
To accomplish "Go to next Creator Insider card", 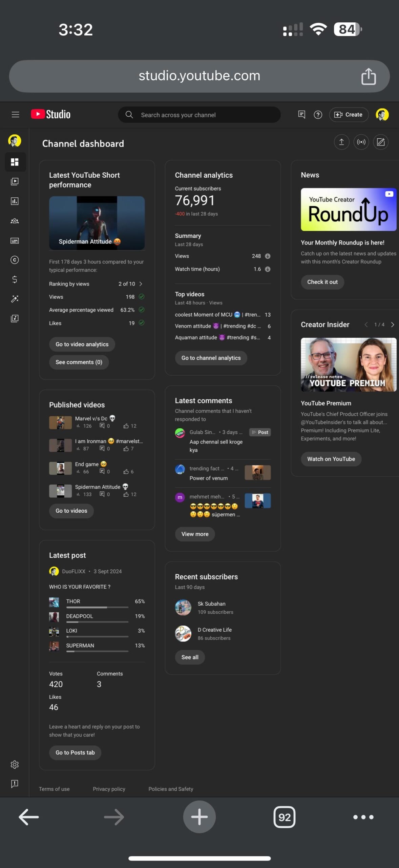I will (x=393, y=324).
